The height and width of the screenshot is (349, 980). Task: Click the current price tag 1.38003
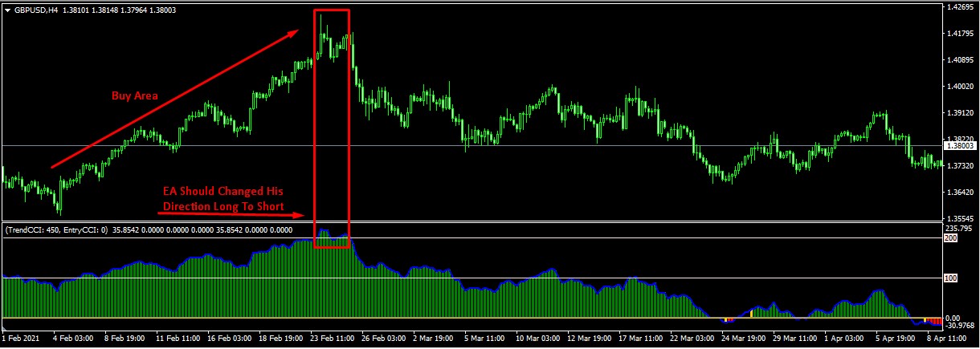pos(959,146)
